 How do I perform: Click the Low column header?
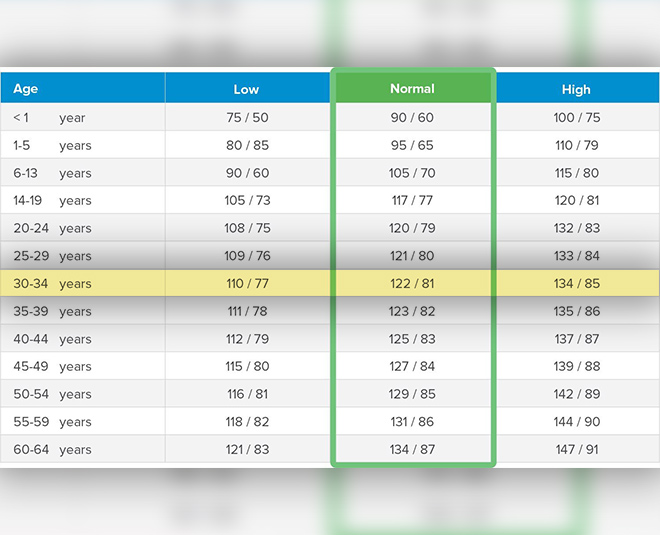click(x=246, y=89)
